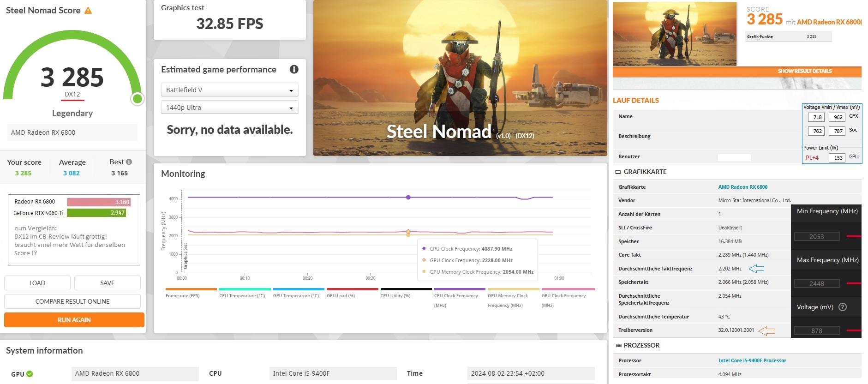Viewport: 868px width, 384px height.
Task: Click the GFX Vmin field showing 718
Action: [x=816, y=117]
